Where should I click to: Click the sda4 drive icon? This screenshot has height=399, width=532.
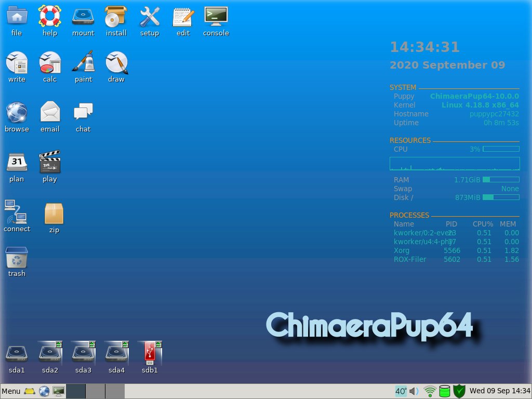[116, 353]
